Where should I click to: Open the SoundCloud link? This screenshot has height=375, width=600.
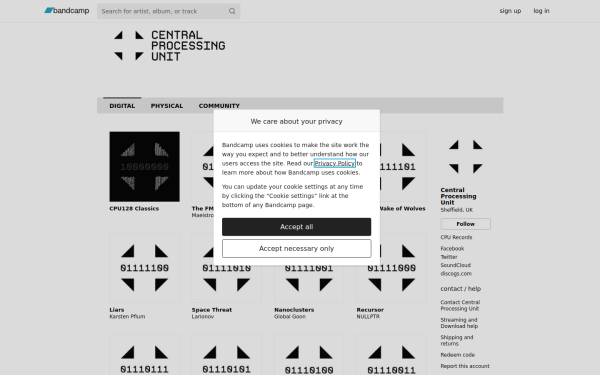[455, 265]
